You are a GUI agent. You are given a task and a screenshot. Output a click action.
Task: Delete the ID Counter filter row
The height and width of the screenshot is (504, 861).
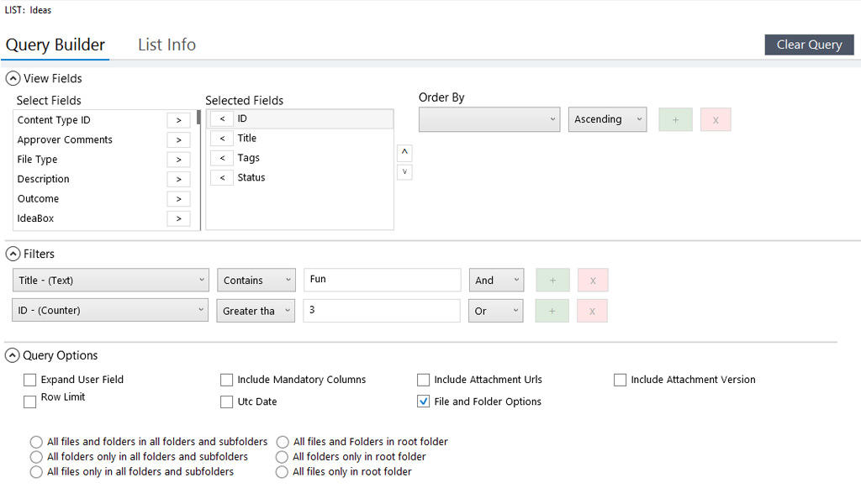point(592,311)
